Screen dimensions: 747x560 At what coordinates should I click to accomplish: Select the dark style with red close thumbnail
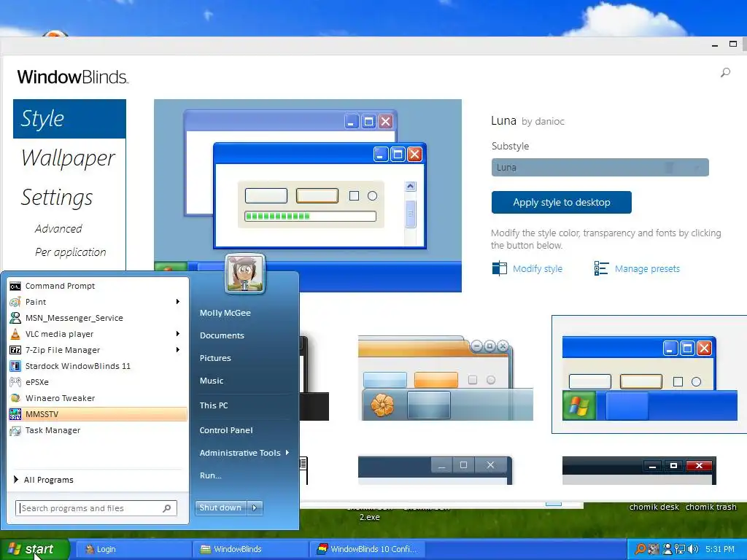(639, 470)
